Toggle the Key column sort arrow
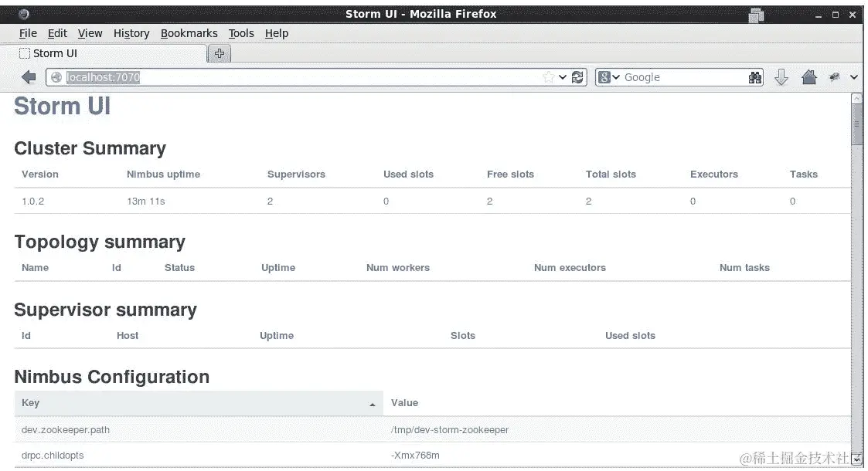Viewport: 868px width, 471px height. (x=373, y=405)
